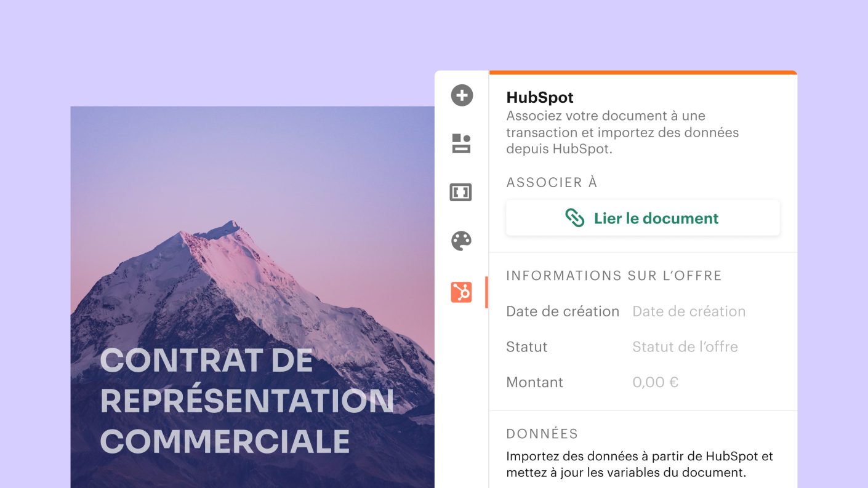
Task: Open the design palette icon
Action: tap(461, 241)
